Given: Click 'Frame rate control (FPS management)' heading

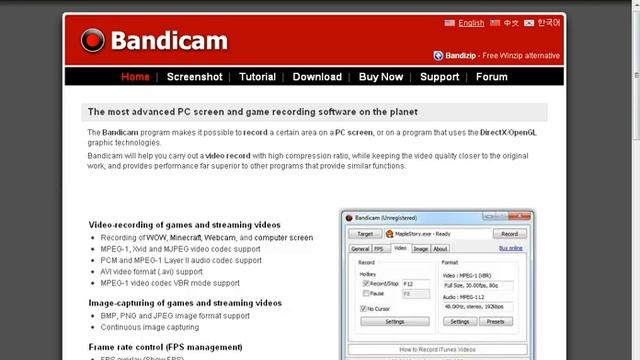Looking at the screenshot, I should [165, 347].
